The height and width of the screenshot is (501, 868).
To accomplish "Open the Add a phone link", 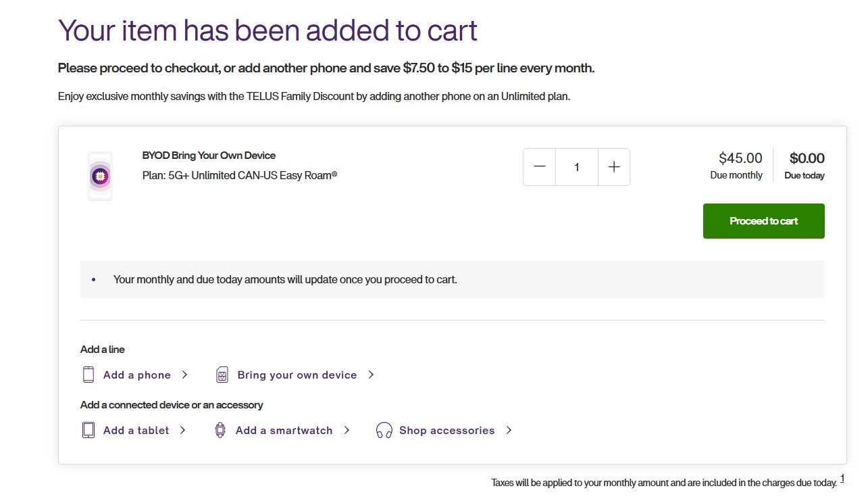I will point(137,375).
